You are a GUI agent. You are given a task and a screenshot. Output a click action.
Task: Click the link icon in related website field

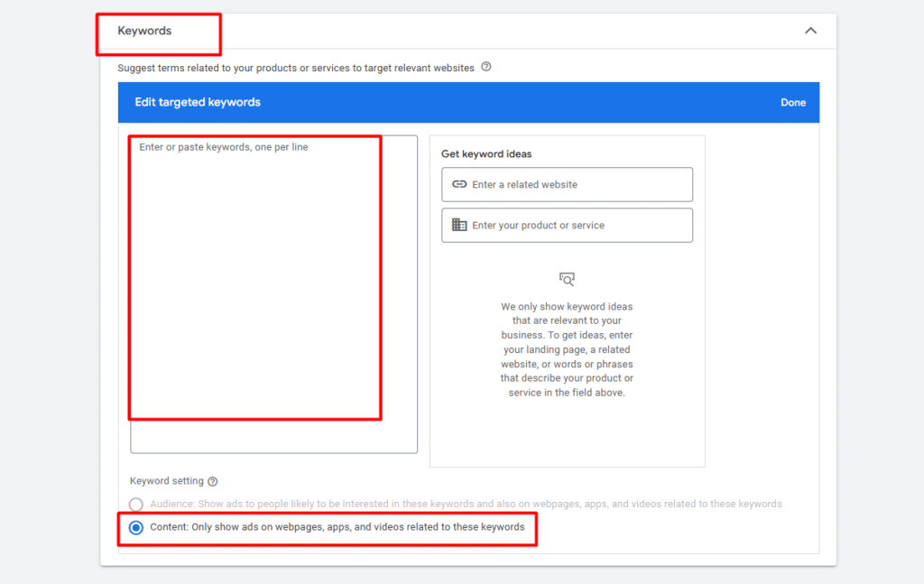point(459,184)
